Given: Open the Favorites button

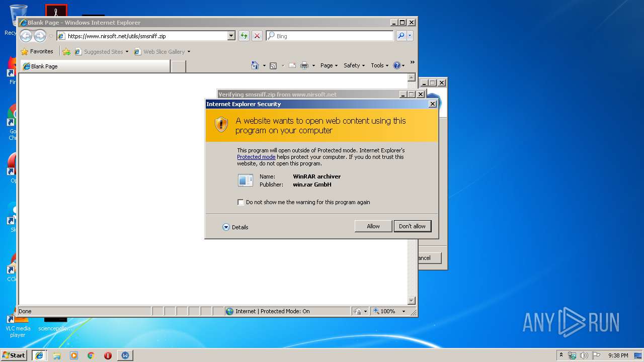Looking at the screenshot, I should pos(37,51).
